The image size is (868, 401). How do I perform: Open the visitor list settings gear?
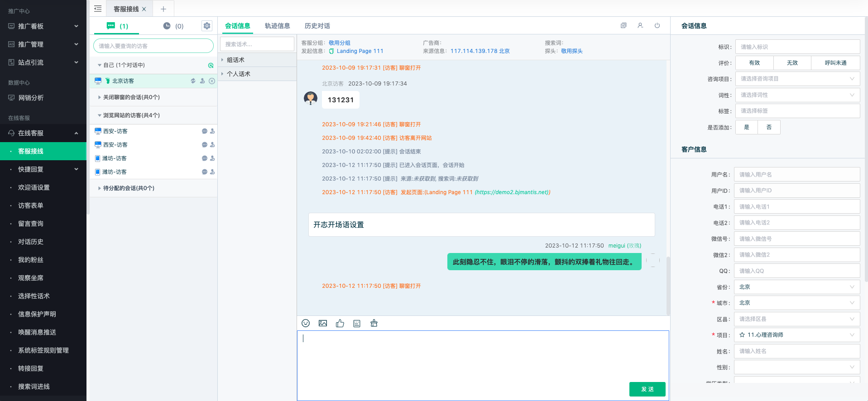[x=207, y=26]
